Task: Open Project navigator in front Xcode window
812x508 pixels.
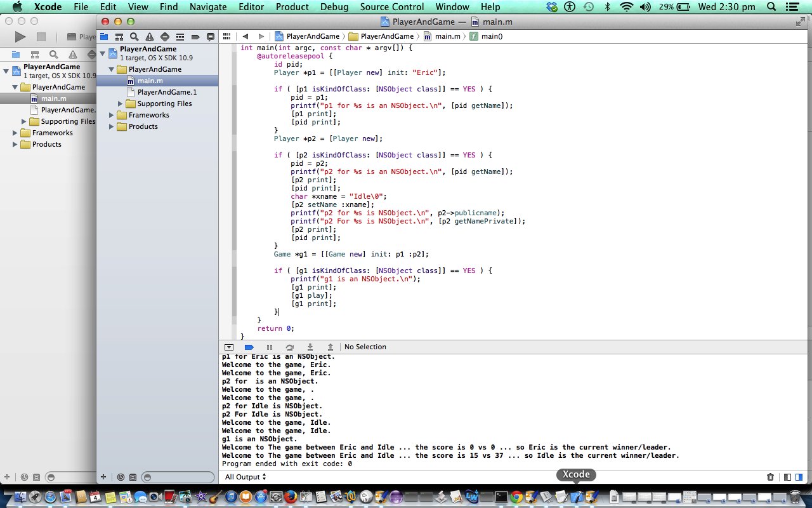Action: 103,37
